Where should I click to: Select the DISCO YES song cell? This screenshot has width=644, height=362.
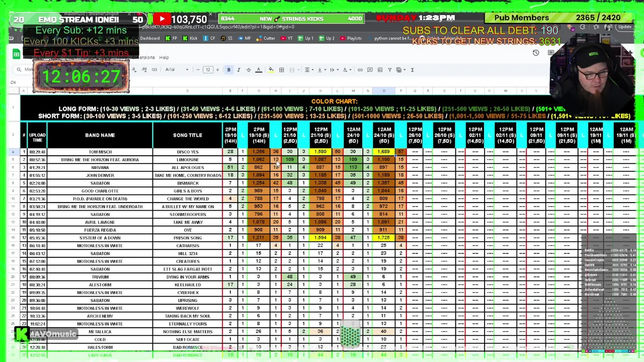188,152
